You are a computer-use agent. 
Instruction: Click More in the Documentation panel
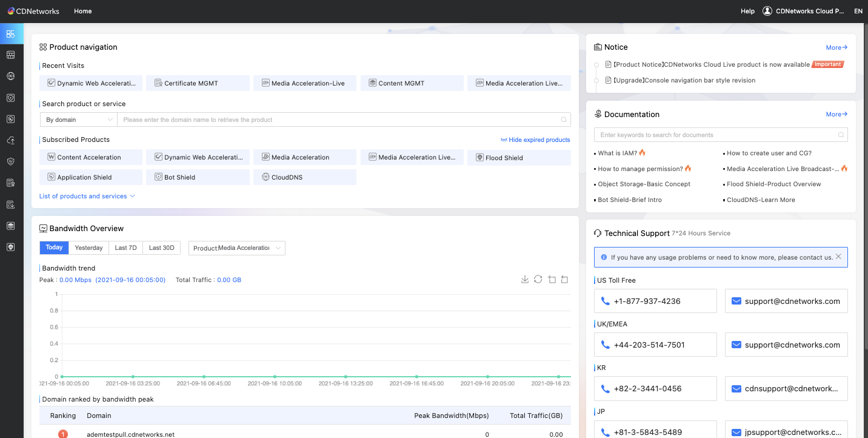pos(836,114)
